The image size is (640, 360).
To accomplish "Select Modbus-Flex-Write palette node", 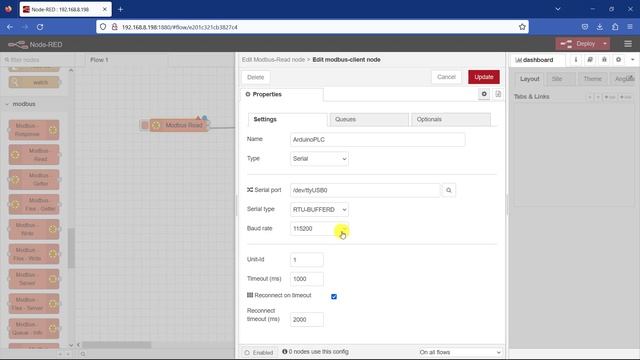I will [x=34, y=254].
